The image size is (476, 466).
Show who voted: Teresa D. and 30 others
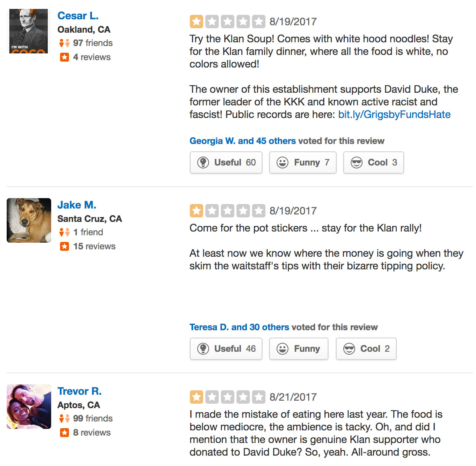click(239, 327)
